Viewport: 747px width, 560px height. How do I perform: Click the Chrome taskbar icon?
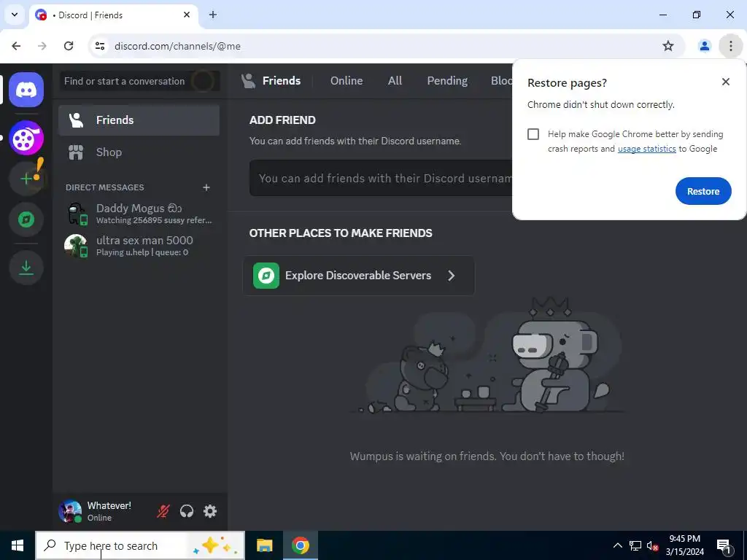coord(300,545)
